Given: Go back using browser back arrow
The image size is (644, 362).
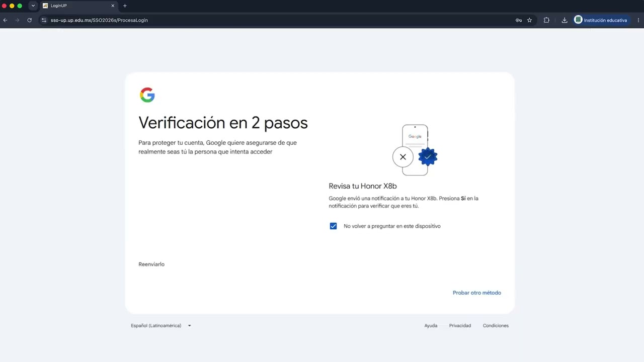Looking at the screenshot, I should pos(5,20).
